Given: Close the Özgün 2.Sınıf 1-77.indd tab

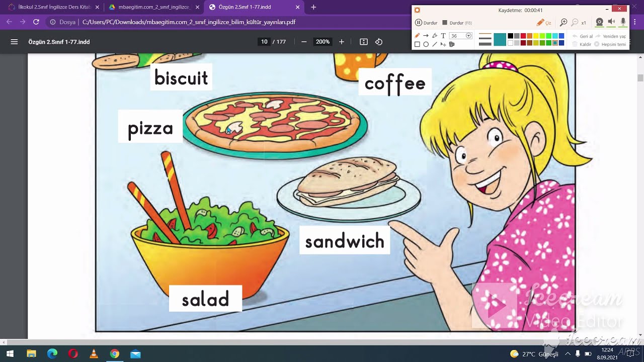Looking at the screenshot, I should pyautogui.click(x=298, y=7).
